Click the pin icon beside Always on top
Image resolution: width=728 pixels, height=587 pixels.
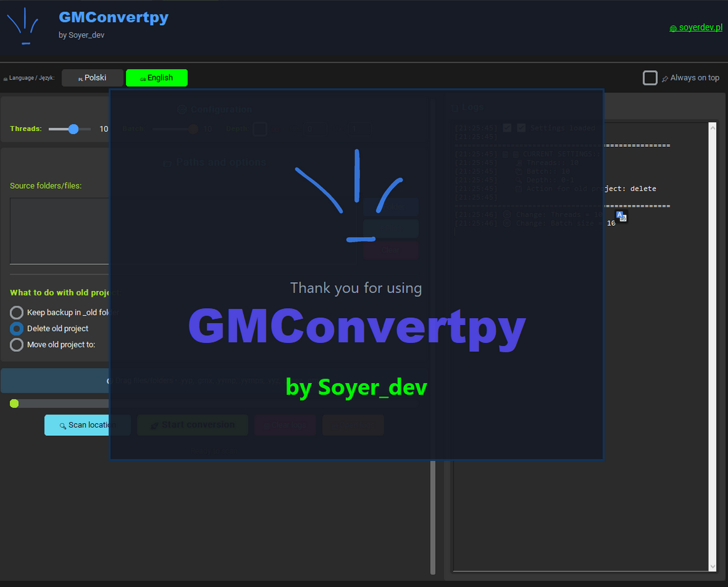pos(665,79)
